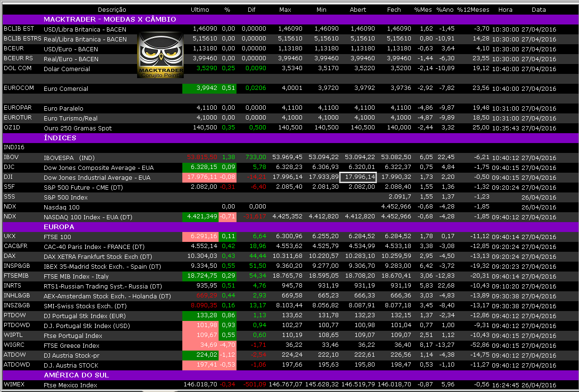Click the Macktrader owl logo image
The width and height of the screenshot is (579, 392).
coord(160,55)
